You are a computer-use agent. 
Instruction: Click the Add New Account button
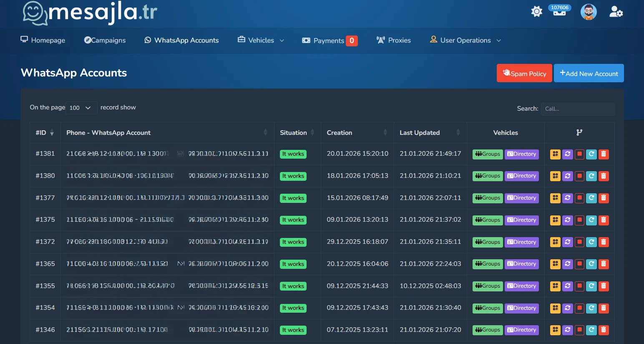coord(589,73)
